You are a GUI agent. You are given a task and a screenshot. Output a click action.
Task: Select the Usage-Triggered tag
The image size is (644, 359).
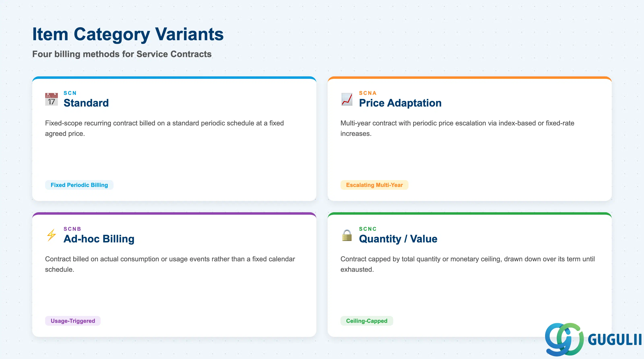pos(73,321)
